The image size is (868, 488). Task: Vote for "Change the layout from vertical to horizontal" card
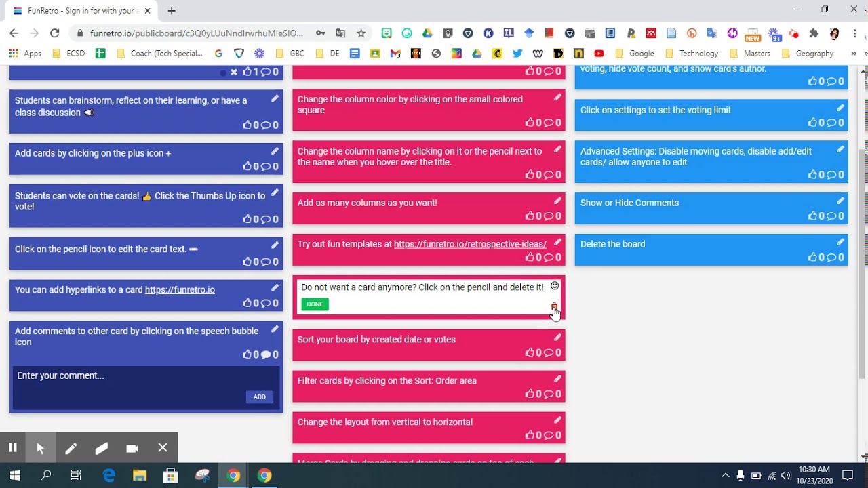[530, 435]
